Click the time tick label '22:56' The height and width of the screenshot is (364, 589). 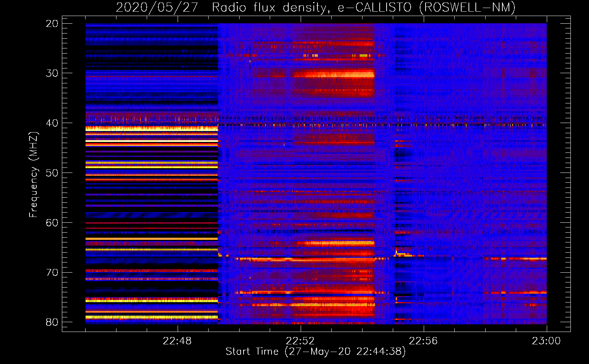tap(423, 341)
